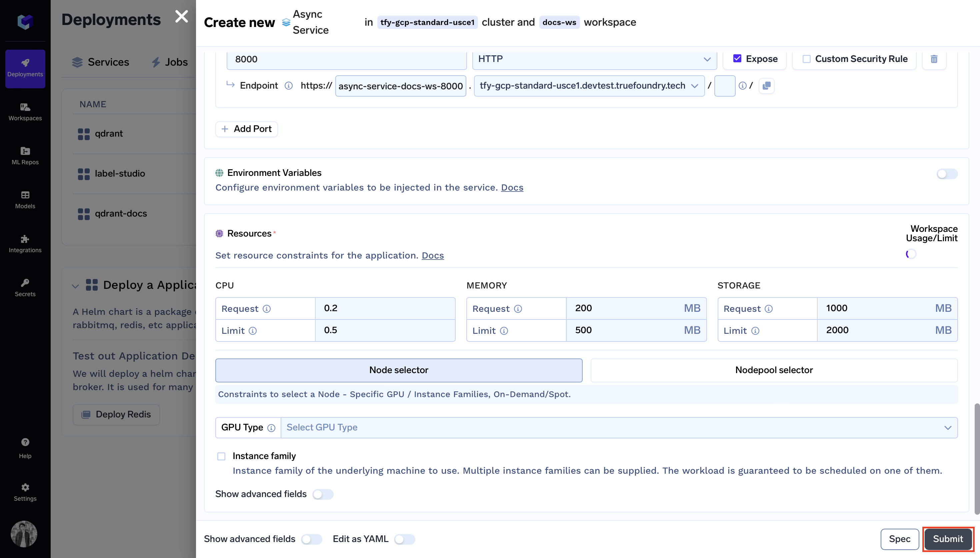The width and height of the screenshot is (980, 558).
Task: Open Workspaces in the sidebar
Action: click(25, 112)
